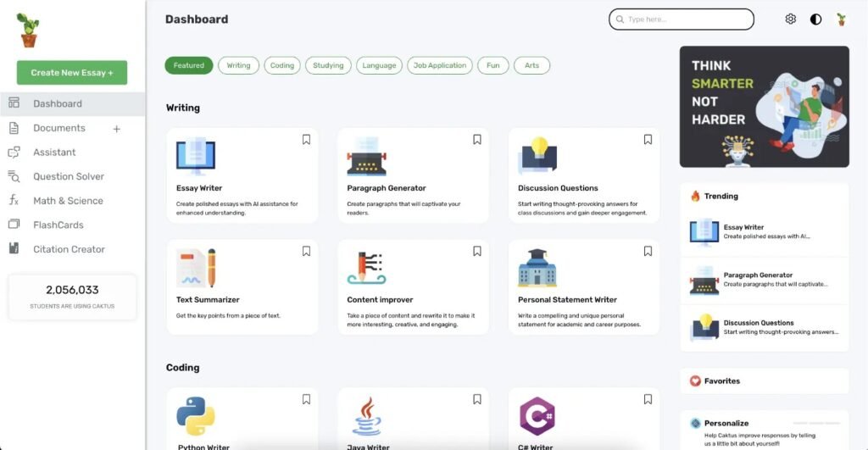Open Question Solver in the sidebar
Screen dimensions: 868x450
pos(69,176)
